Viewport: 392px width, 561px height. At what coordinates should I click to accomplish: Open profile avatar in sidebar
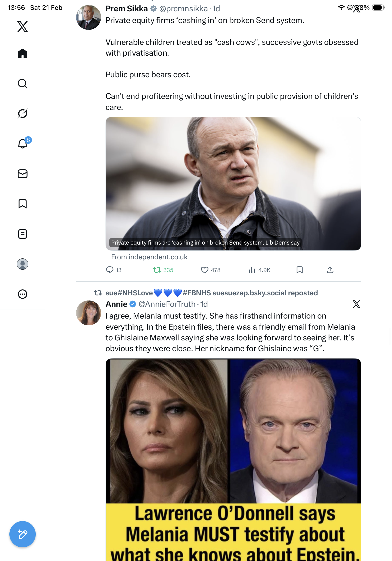tap(23, 264)
